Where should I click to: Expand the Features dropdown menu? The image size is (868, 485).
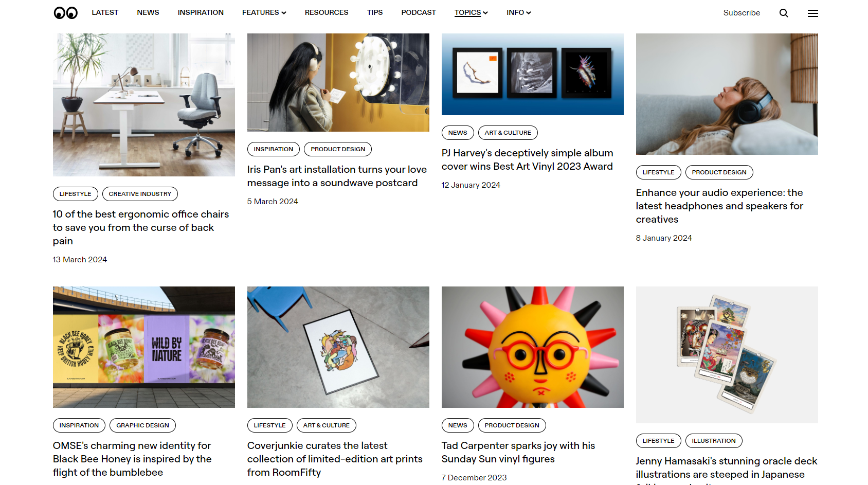click(x=264, y=12)
